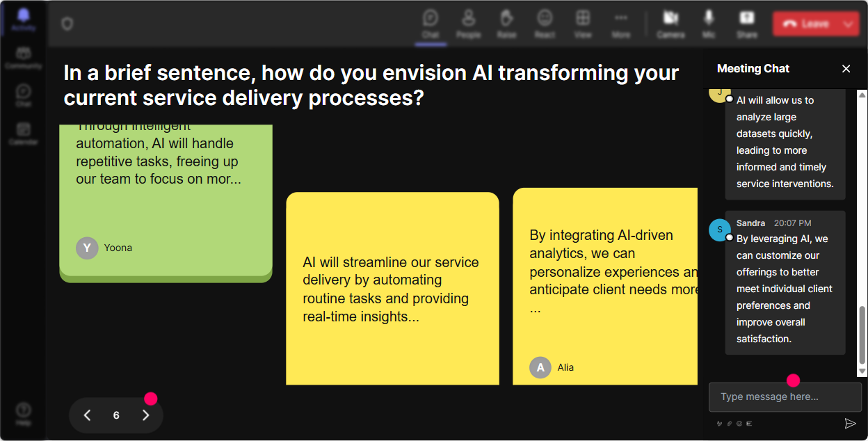Toggle the Camera on or off
The width and height of the screenshot is (868, 441).
click(670, 24)
